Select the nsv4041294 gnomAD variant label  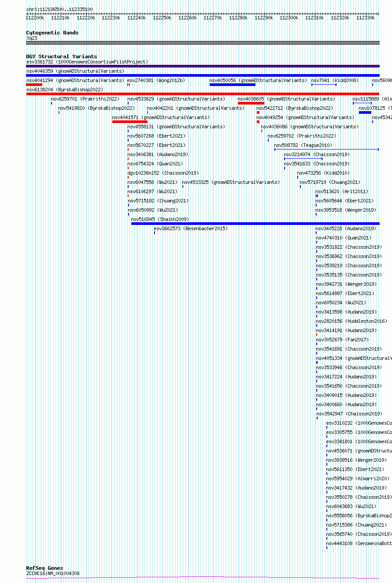point(75,81)
